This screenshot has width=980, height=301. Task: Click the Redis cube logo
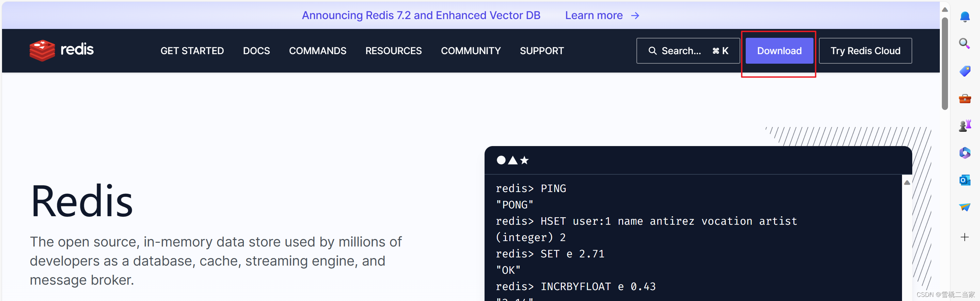point(42,51)
